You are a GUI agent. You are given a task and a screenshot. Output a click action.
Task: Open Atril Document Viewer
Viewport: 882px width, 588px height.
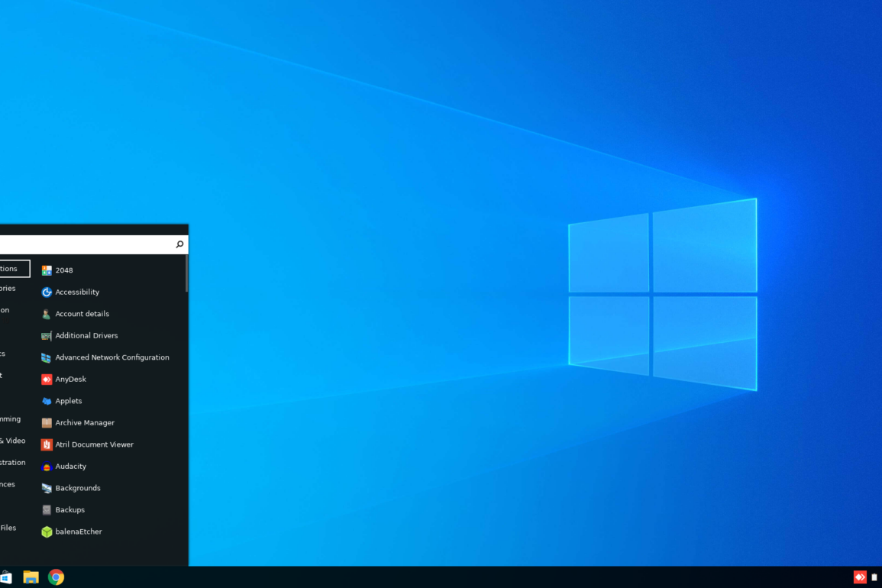(94, 444)
